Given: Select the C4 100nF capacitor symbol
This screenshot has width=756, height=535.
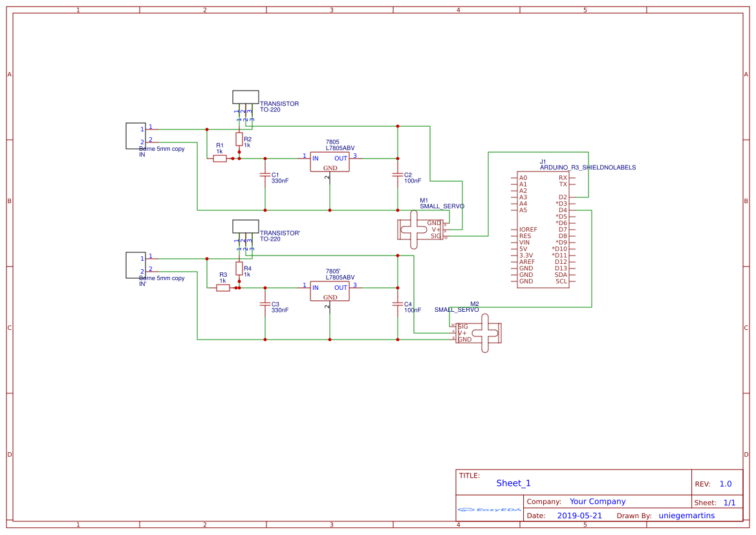Looking at the screenshot, I should tap(398, 304).
